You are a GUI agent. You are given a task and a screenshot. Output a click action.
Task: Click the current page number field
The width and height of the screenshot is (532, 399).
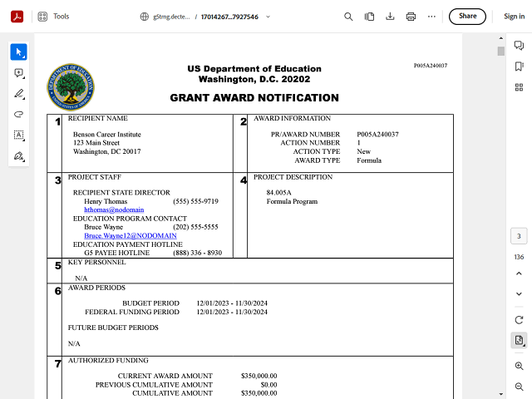click(x=519, y=237)
